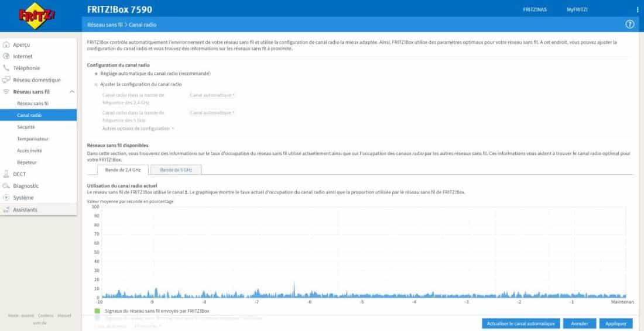Click the DECT phone icon

pyautogui.click(x=6, y=174)
